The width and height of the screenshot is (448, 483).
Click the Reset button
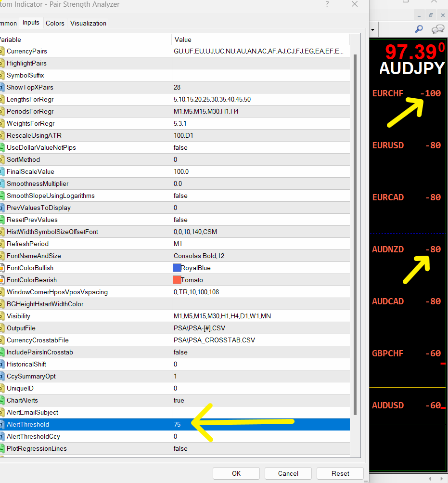pos(340,473)
